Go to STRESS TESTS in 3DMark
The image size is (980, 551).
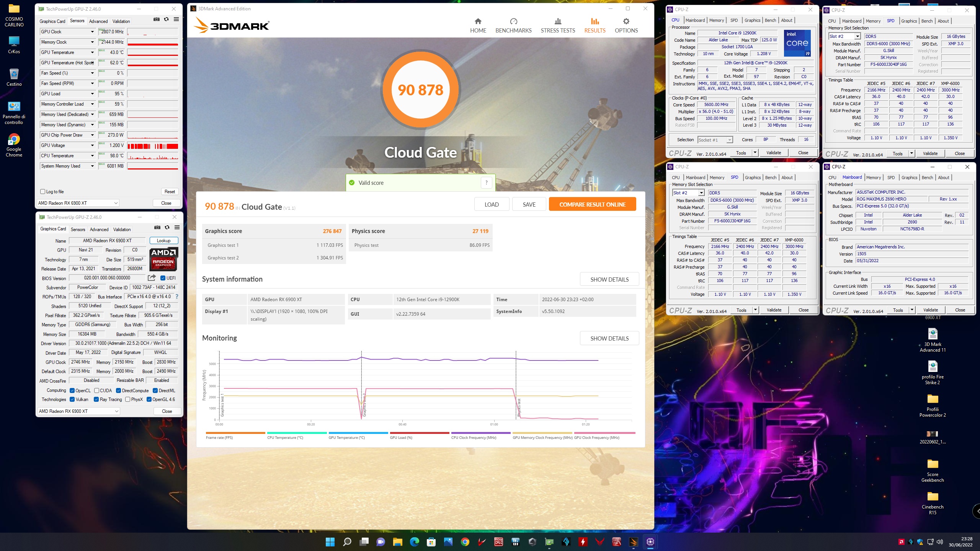coord(558,26)
